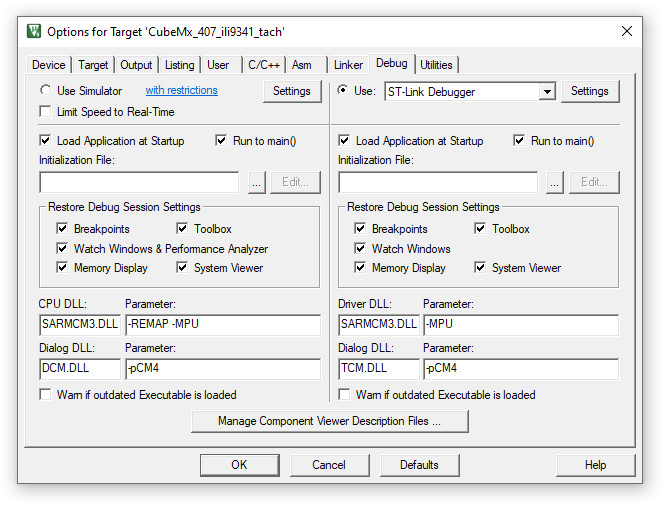Confirm with the OK button
Screen dimensions: 664x506
pos(239,465)
